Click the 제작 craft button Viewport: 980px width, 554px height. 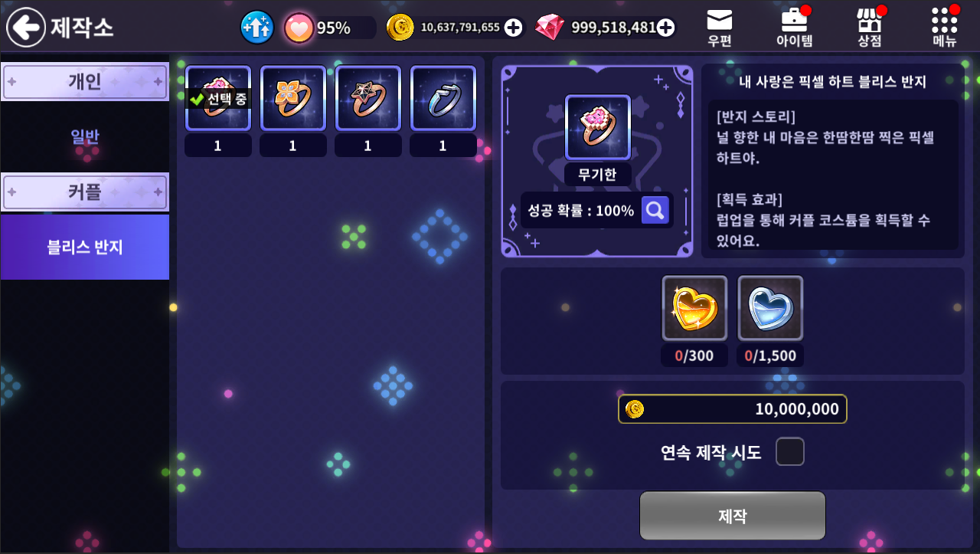click(733, 516)
